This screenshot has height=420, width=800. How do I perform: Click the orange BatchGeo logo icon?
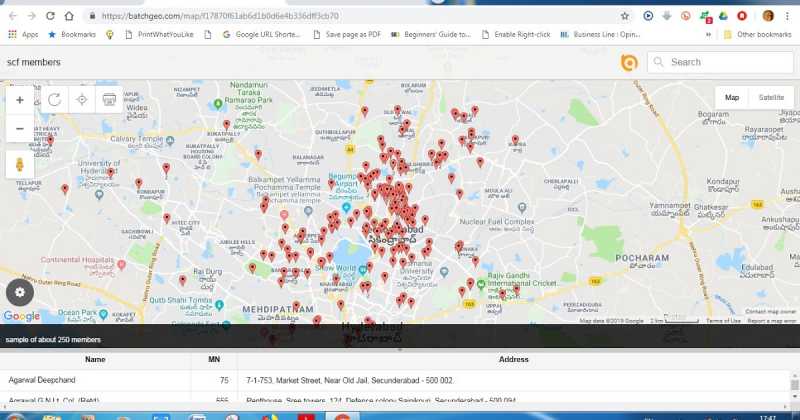point(629,62)
